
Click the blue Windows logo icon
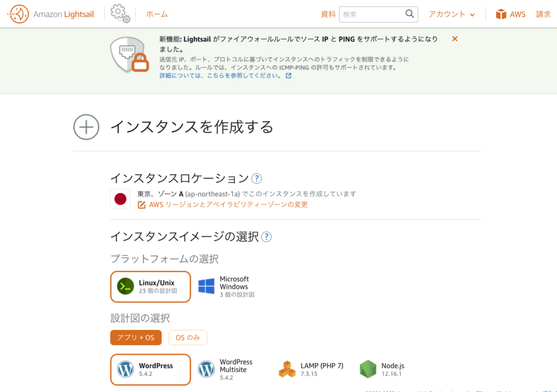206,286
